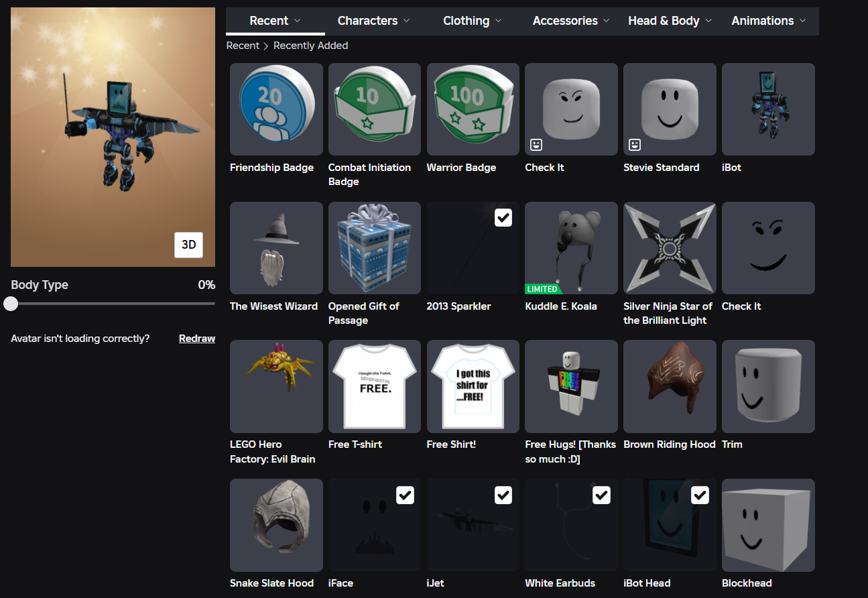Screen dimensions: 868x598
Task: Expand the Accessories menu
Action: pos(571,21)
